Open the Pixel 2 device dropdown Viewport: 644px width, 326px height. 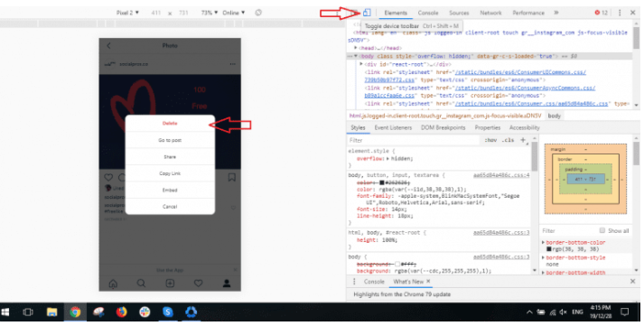(x=127, y=13)
